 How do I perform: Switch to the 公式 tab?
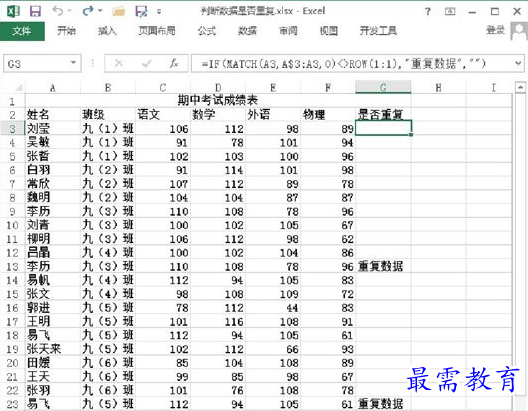click(206, 31)
